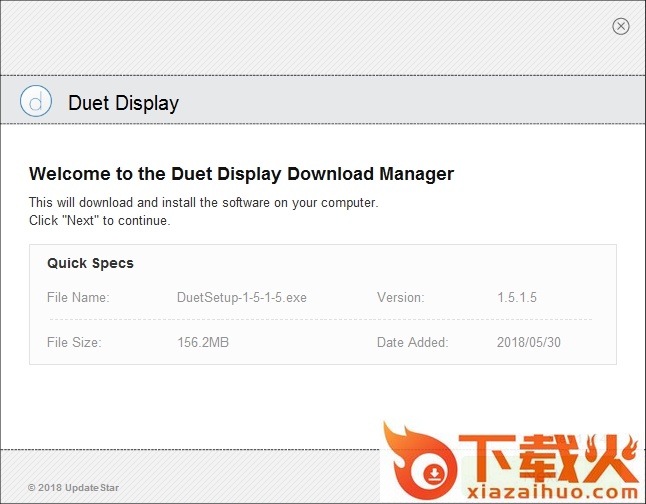Click the © 2018 UpdateStar copyright text
Screen dimensions: 646x504
[x=73, y=488]
